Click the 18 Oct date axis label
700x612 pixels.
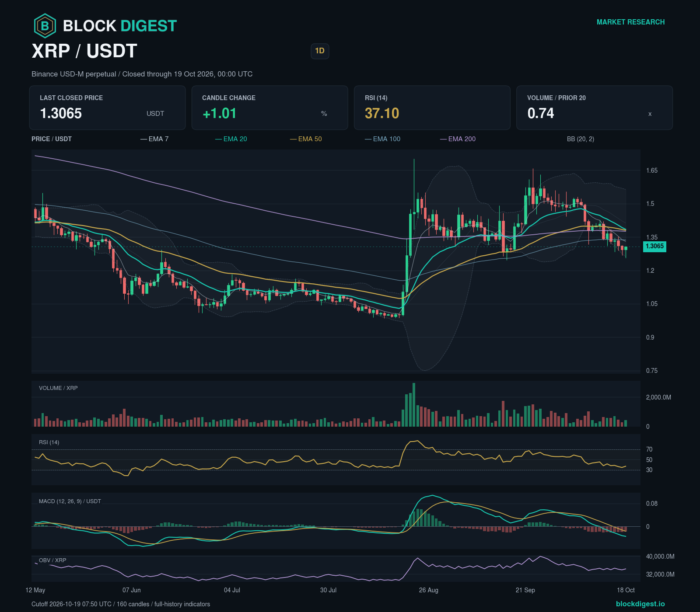[x=626, y=590]
